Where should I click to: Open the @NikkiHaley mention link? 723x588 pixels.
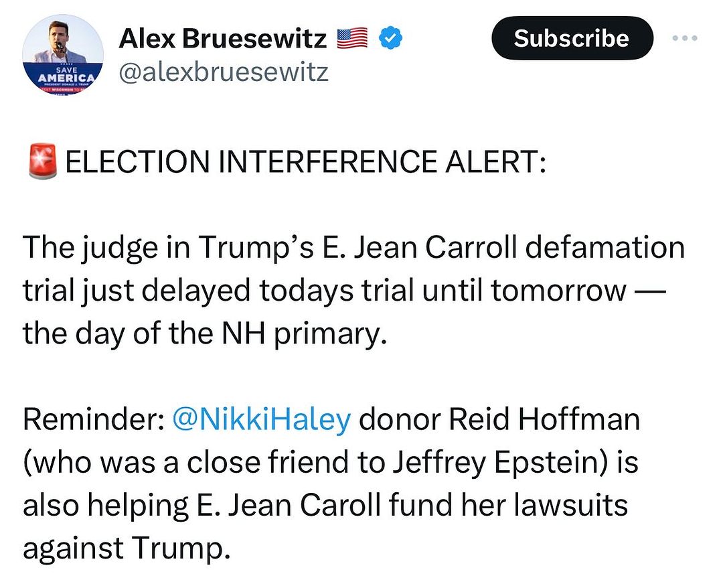261,419
